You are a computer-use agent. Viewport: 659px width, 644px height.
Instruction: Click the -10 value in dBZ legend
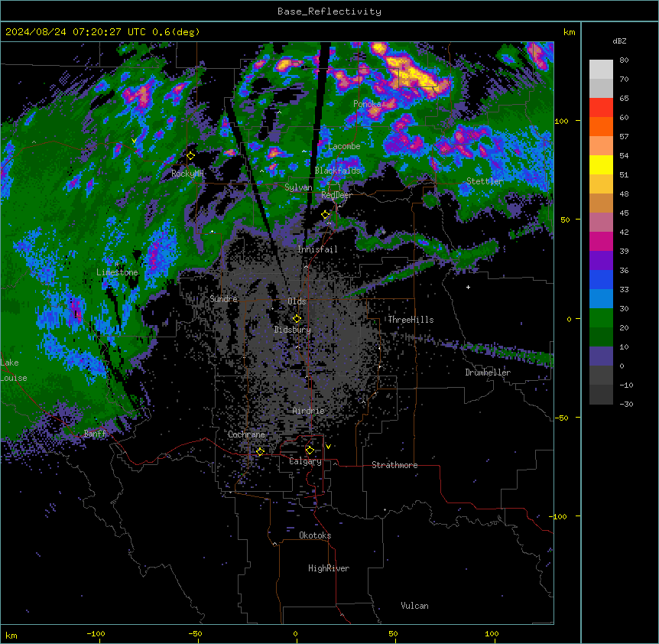coord(626,385)
